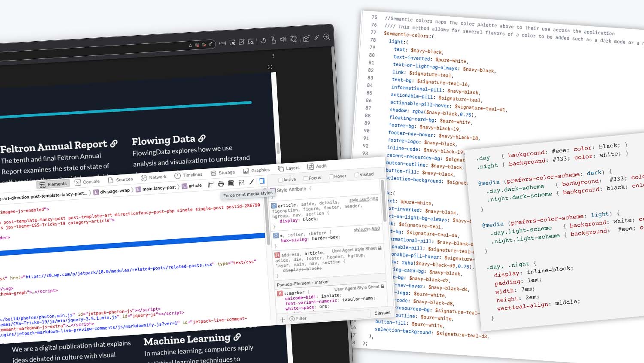This screenshot has height=363, width=644.
Task: Click the CSS toggle icon in browser toolbar
Action: tap(222, 43)
